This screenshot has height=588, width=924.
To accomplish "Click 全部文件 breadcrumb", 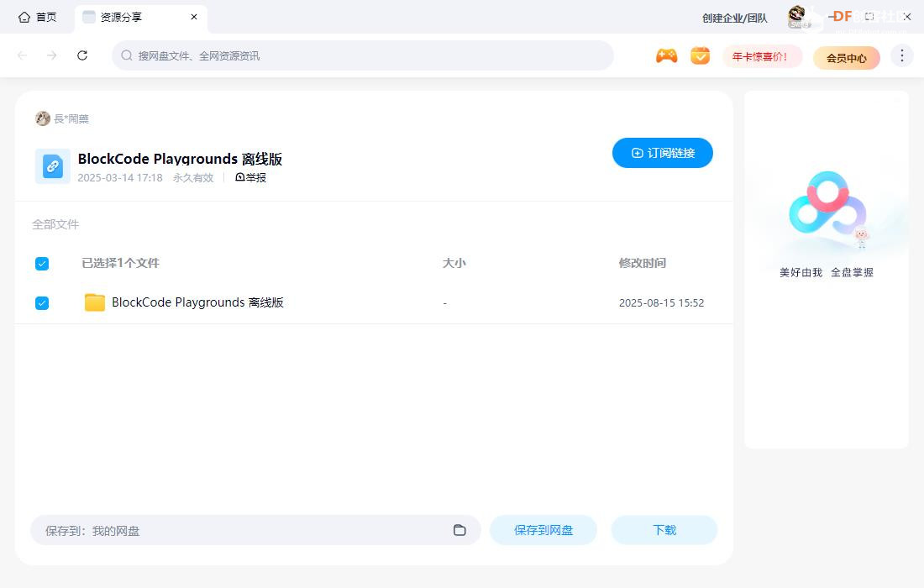I will tap(55, 224).
